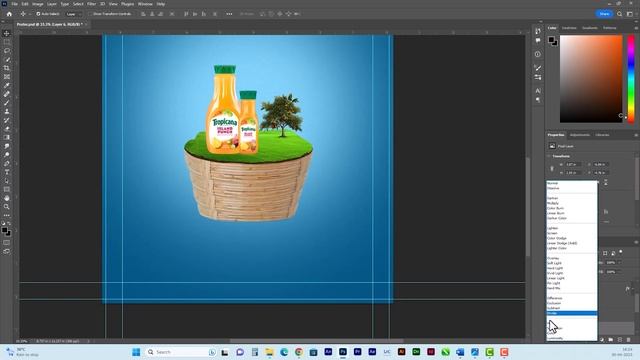
Task: Open the History panel icon
Action: click(538, 31)
